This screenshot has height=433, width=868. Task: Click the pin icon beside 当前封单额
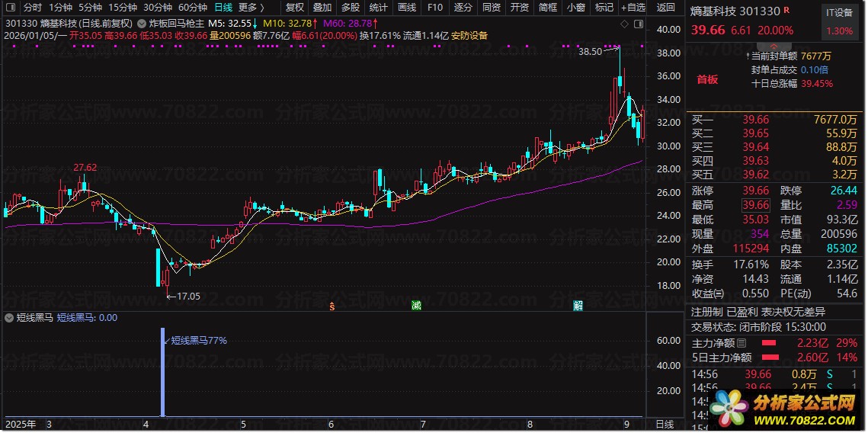click(x=746, y=56)
